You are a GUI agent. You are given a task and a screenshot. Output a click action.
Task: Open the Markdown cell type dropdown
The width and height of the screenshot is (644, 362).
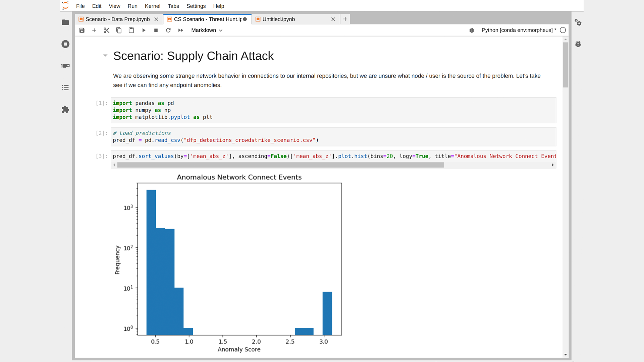pyautogui.click(x=207, y=30)
